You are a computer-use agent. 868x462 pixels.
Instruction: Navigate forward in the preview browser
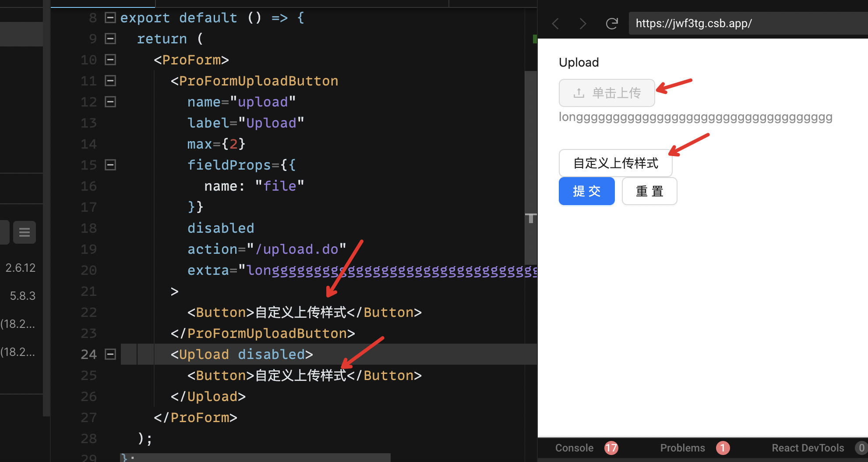point(583,24)
